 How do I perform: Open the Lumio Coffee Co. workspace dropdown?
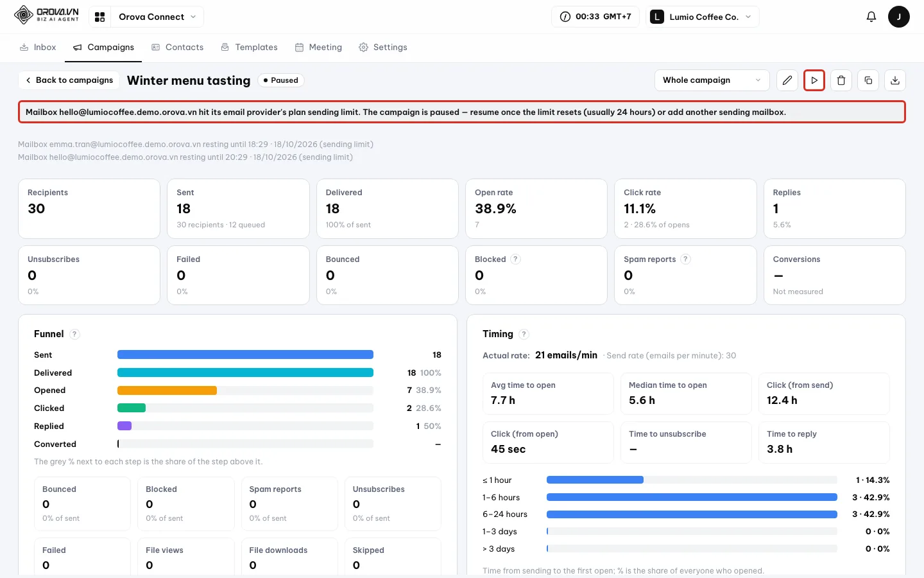point(702,17)
